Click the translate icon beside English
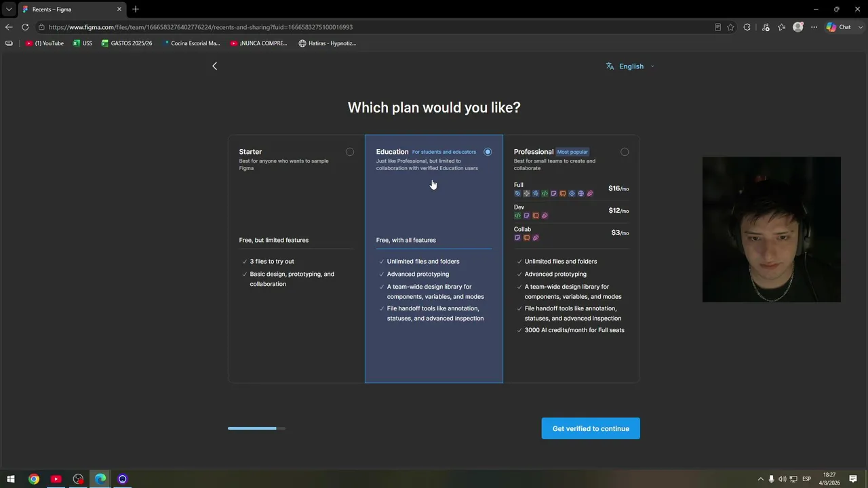The height and width of the screenshot is (488, 868). 610,66
